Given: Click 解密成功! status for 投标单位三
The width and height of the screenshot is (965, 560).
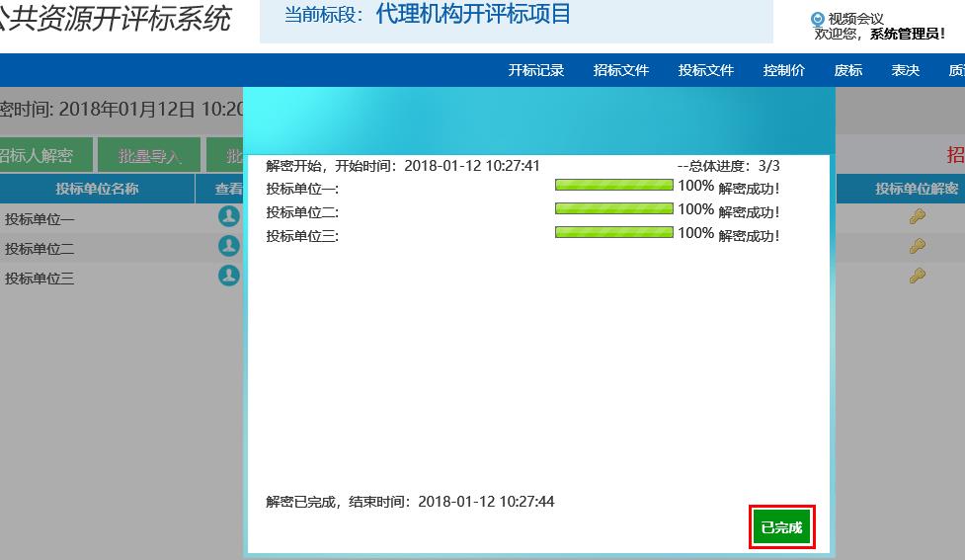Looking at the screenshot, I should (749, 235).
